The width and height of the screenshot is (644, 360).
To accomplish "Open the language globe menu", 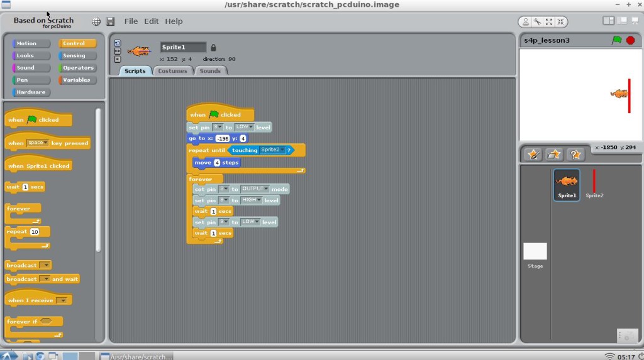I will [x=96, y=21].
